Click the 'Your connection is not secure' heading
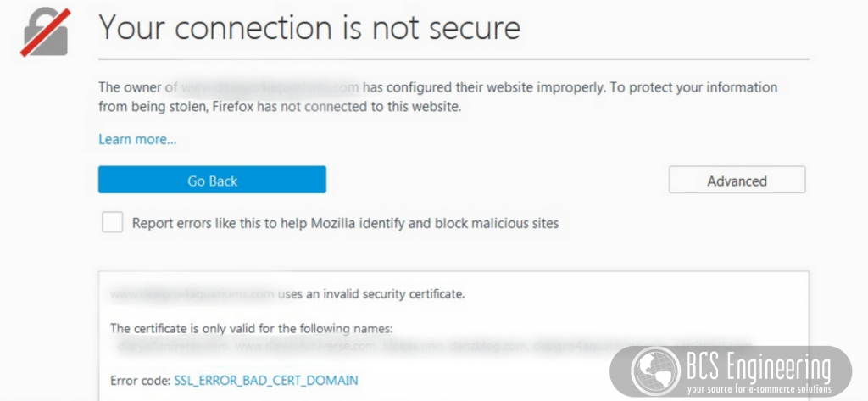This screenshot has height=401, width=868. pyautogui.click(x=309, y=27)
